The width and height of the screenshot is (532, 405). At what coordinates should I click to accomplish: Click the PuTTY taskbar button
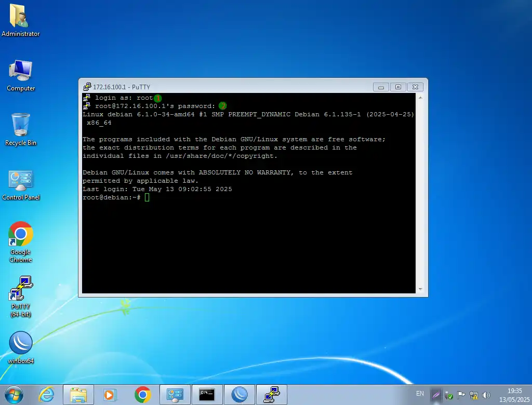tap(271, 395)
